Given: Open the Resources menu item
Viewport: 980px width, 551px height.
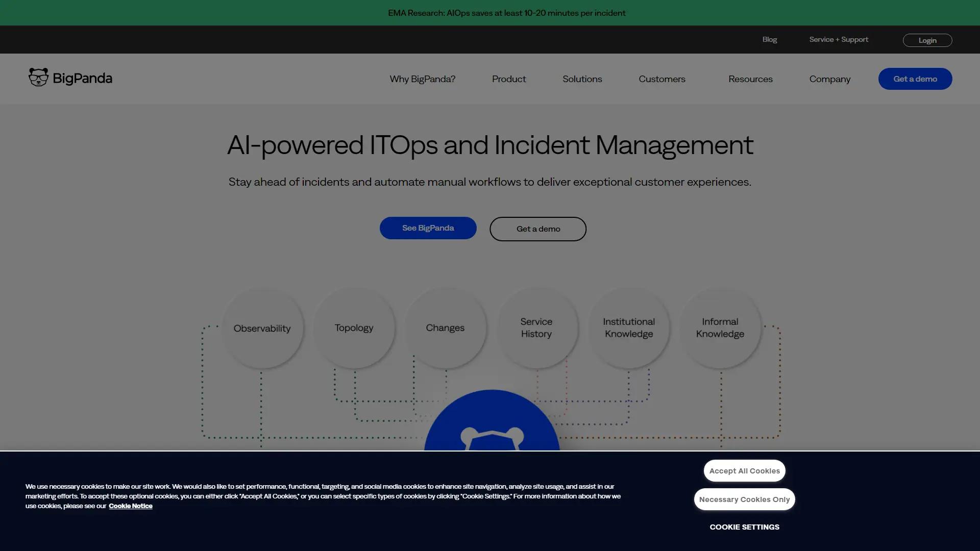Looking at the screenshot, I should pos(750,79).
